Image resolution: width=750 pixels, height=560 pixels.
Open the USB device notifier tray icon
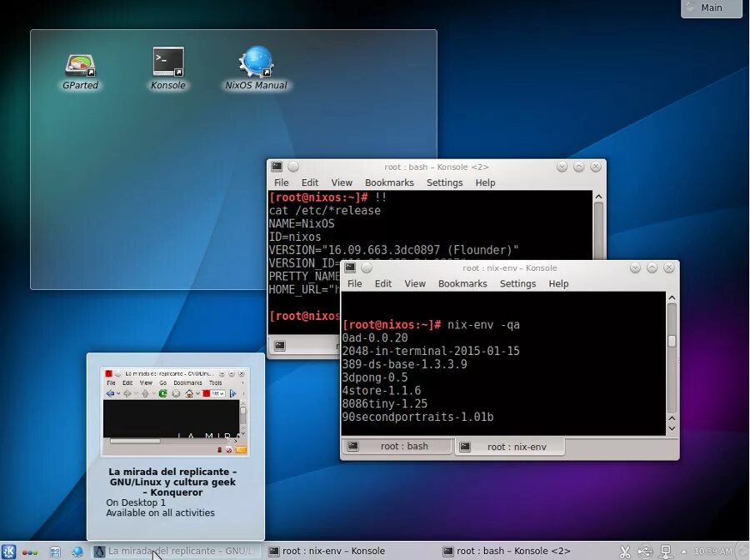(x=645, y=552)
